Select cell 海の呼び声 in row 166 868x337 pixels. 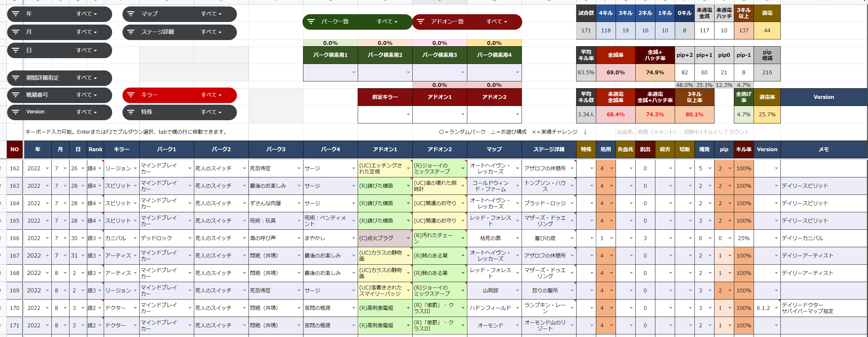(276, 238)
